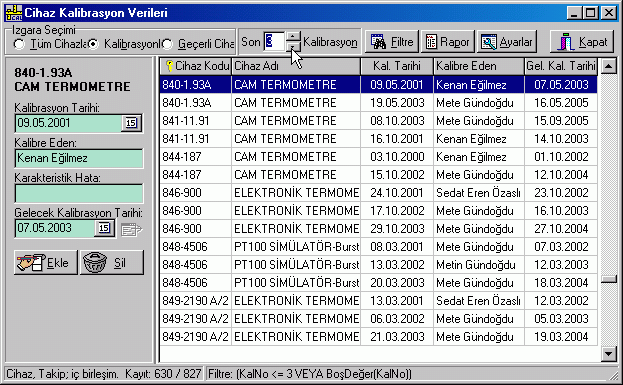Click the Karakteristik Hata input field
623x385 pixels.
(x=79, y=193)
